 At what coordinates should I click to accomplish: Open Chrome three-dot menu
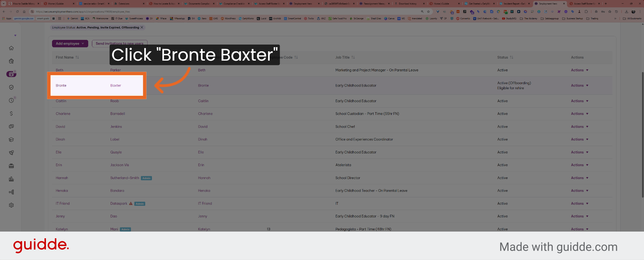coord(640,11)
